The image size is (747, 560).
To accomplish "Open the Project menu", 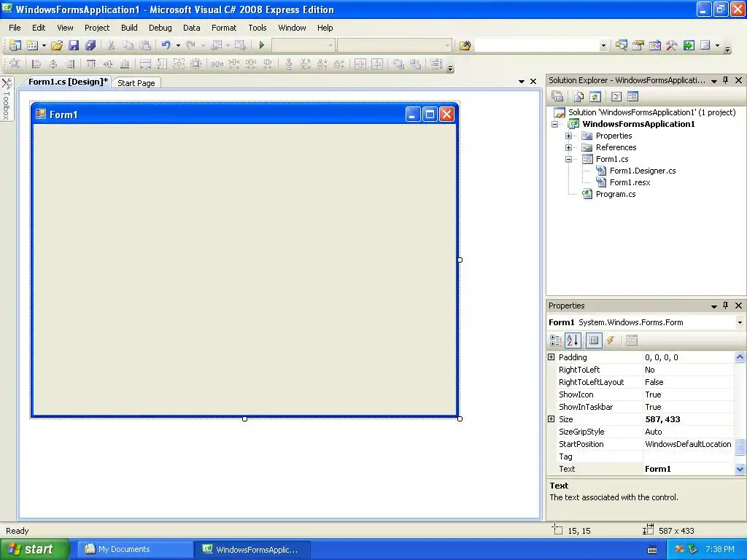I will click(97, 28).
